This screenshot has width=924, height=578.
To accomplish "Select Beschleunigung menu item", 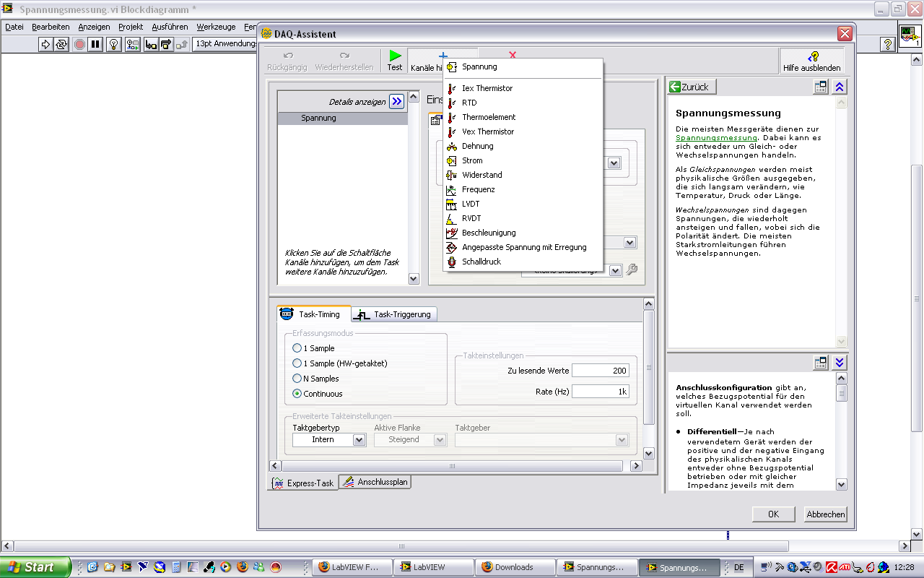I will (523, 233).
